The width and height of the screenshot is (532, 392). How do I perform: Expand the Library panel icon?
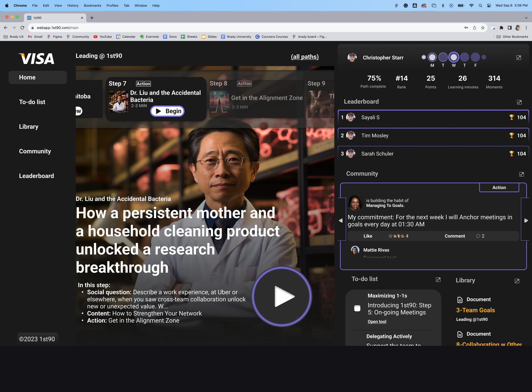517,281
